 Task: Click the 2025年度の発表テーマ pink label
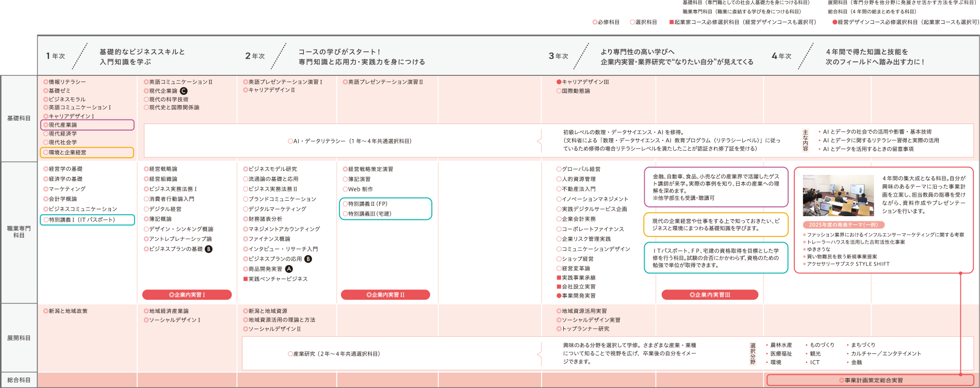click(843, 225)
